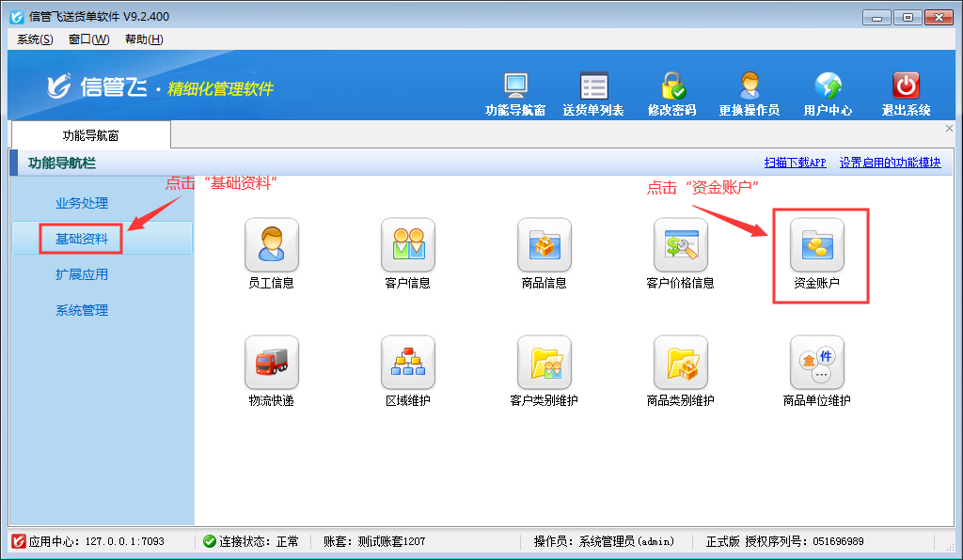The height and width of the screenshot is (560, 963).
Task: Open the 物流快递 truck icon
Action: coord(271,363)
